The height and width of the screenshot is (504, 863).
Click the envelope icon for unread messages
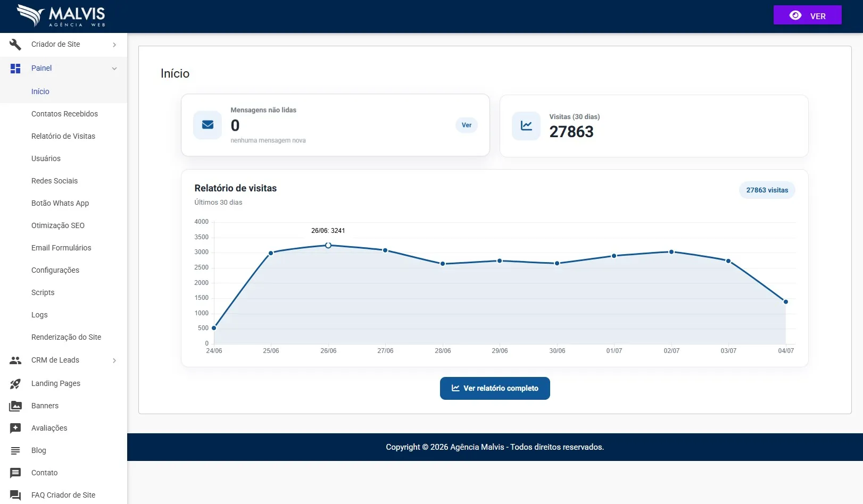tap(208, 125)
